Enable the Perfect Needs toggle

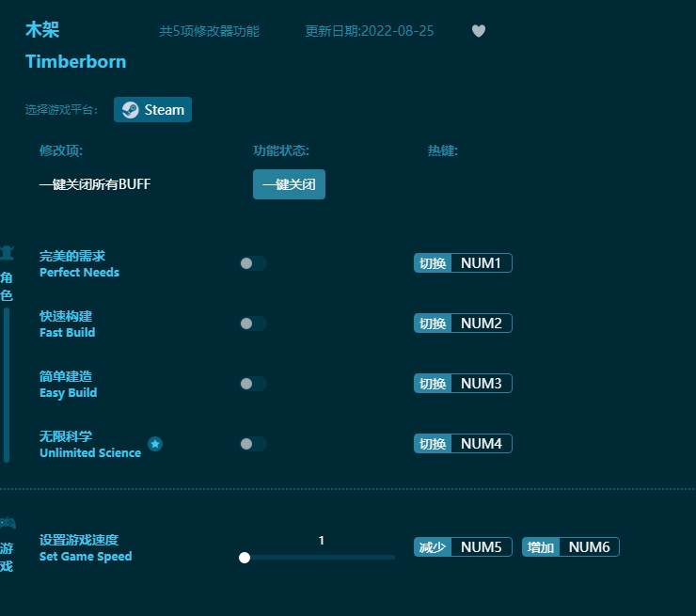coord(253,263)
